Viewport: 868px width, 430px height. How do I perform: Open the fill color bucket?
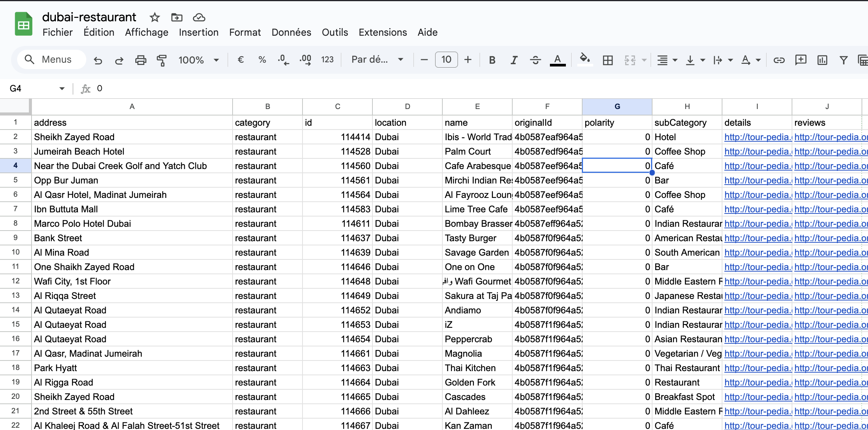[x=584, y=60]
